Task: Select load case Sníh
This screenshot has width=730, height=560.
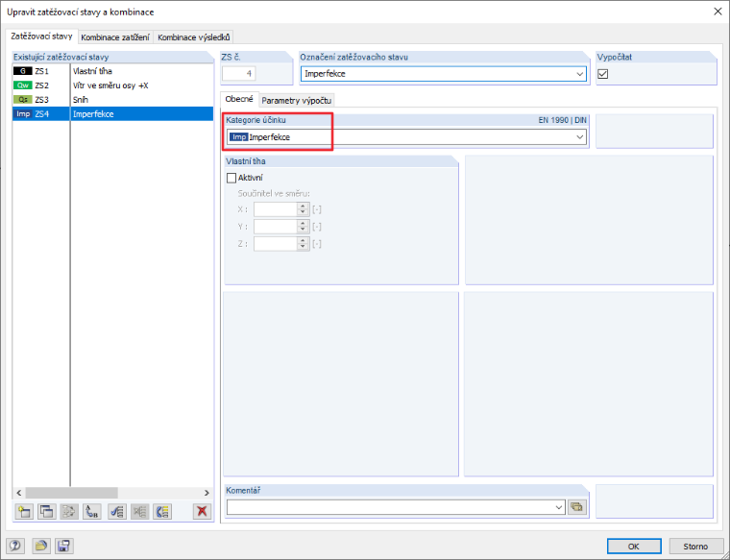Action: click(x=81, y=100)
